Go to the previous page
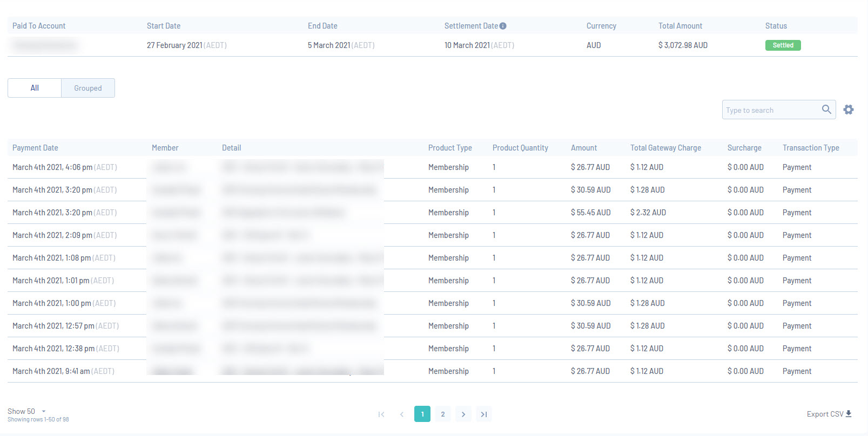Screen dimensions: 868x436 [x=402, y=414]
